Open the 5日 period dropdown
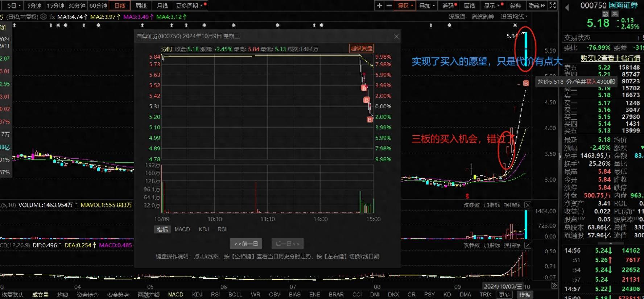The width and height of the screenshot is (644, 299). (14, 5)
